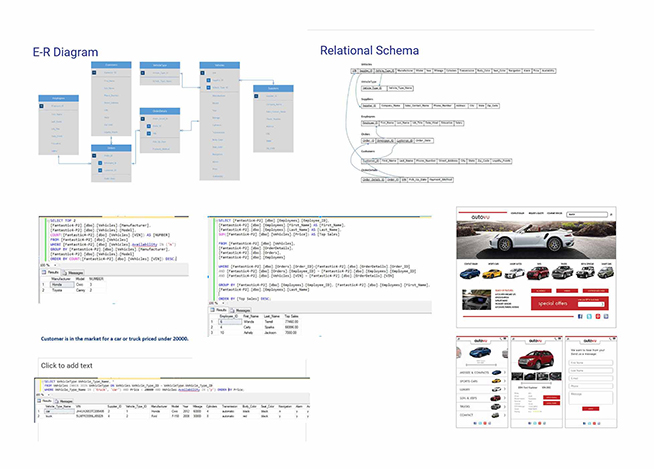654x469 pixels.
Task: Select the yellow car thumbnail in website mockup
Action: pos(491,273)
